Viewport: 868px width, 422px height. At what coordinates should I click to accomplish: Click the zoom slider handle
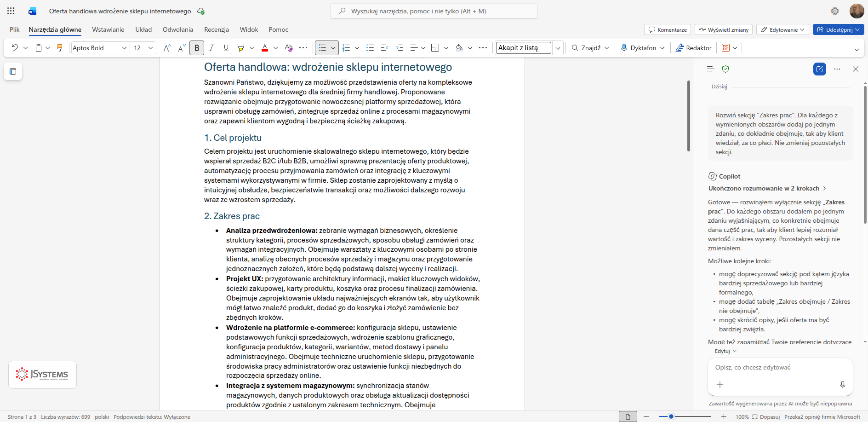(x=671, y=416)
